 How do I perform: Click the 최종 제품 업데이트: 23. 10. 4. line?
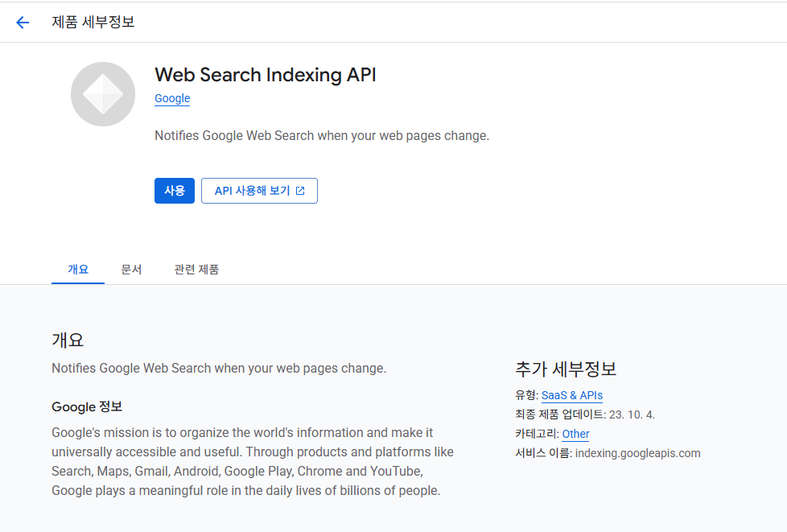(x=585, y=414)
